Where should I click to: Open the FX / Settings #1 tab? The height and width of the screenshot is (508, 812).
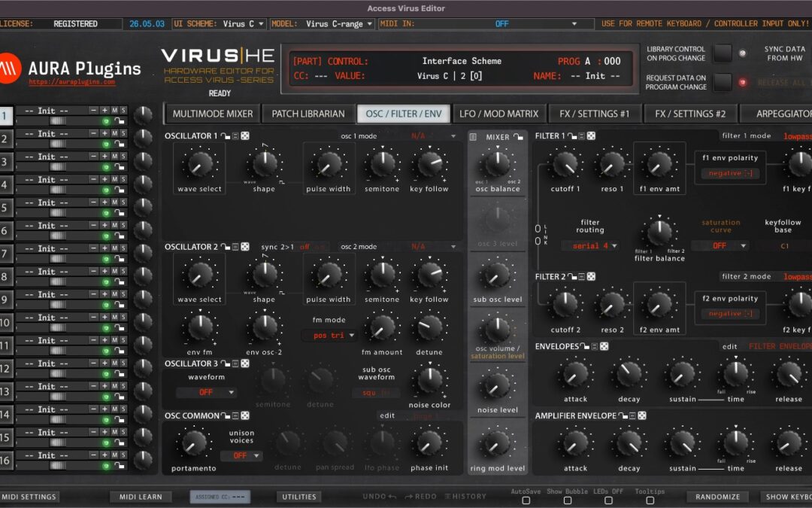point(594,114)
